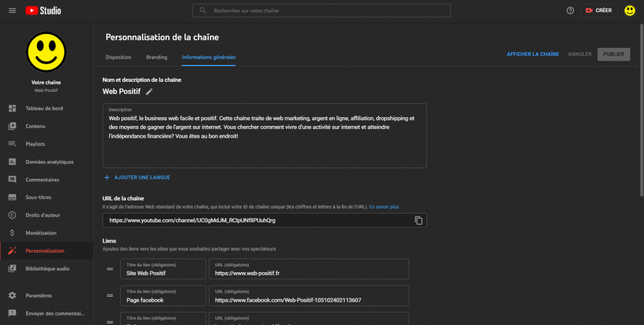Viewport: 644px width, 325px height.
Task: Click AFFICHER LA CHAÎNE link
Action: (533, 54)
